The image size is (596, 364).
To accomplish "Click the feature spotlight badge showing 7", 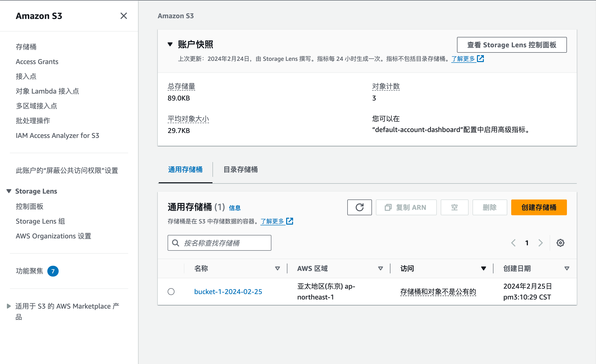I will coord(53,271).
